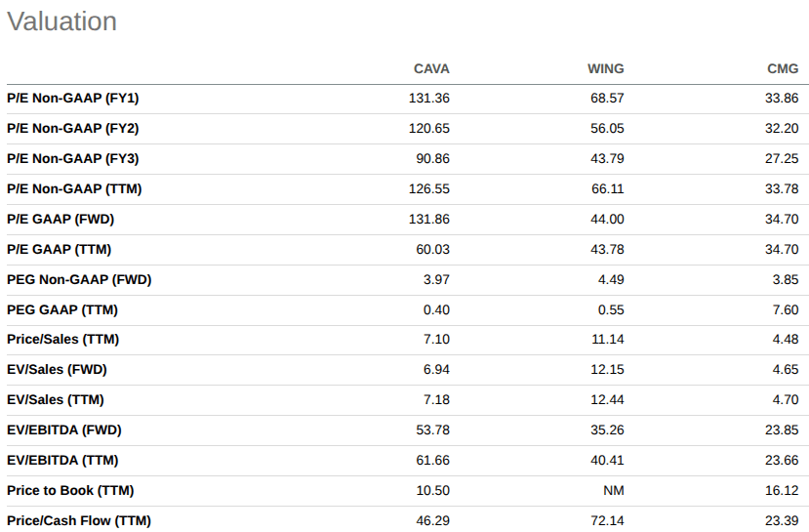Click the WING Price to Book NM value
Viewport: 809px width, 532px height.
tap(614, 491)
